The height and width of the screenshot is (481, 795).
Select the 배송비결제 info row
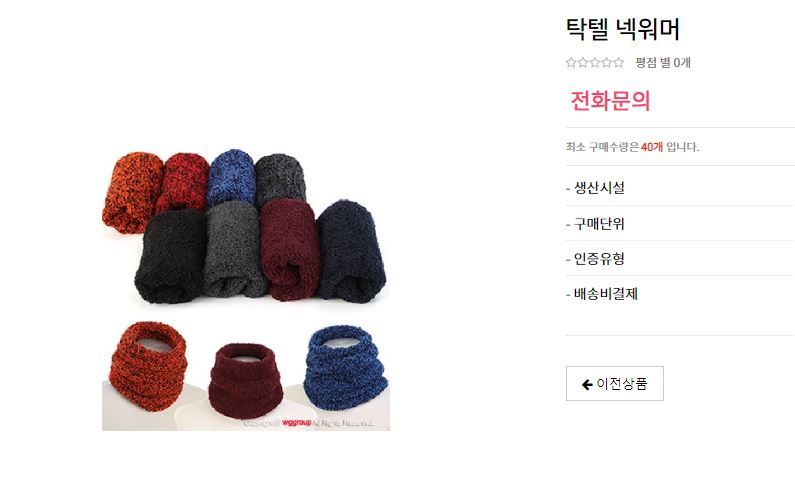[680, 294]
